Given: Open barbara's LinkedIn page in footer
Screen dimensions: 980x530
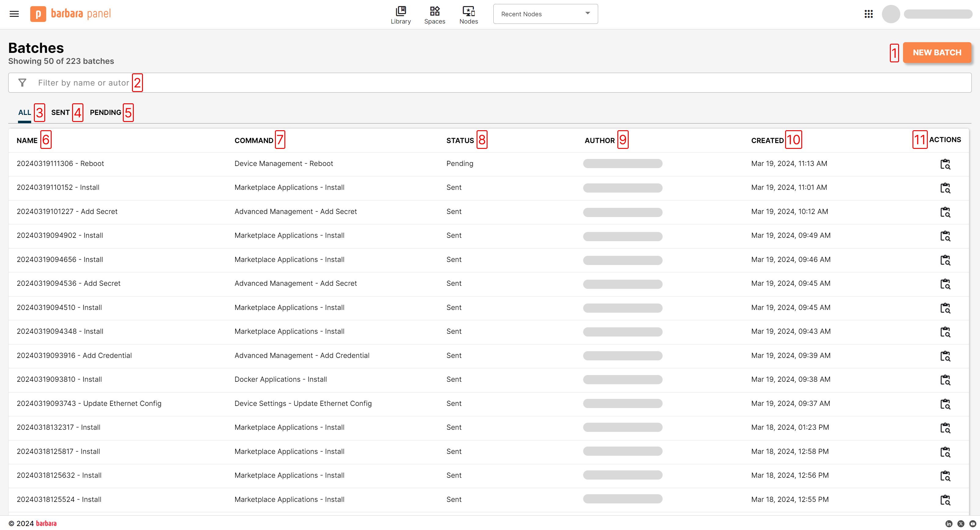Looking at the screenshot, I should pos(949,524).
